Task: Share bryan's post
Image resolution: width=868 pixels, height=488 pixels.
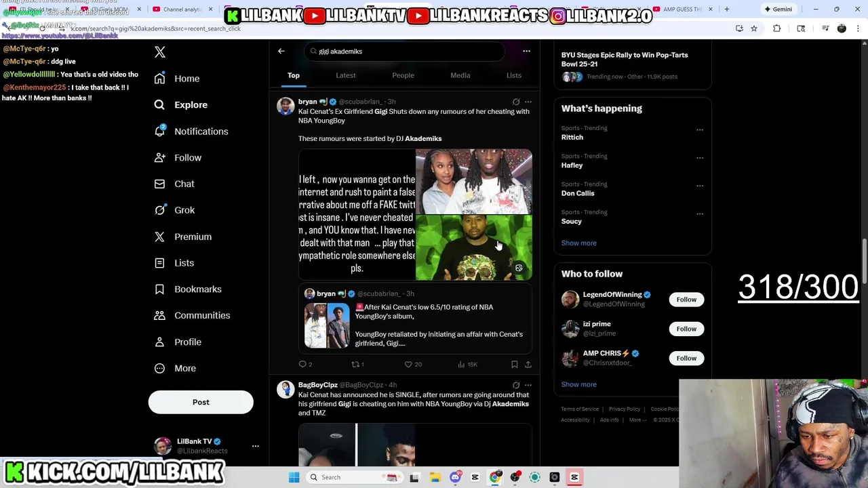Action: 528,364
